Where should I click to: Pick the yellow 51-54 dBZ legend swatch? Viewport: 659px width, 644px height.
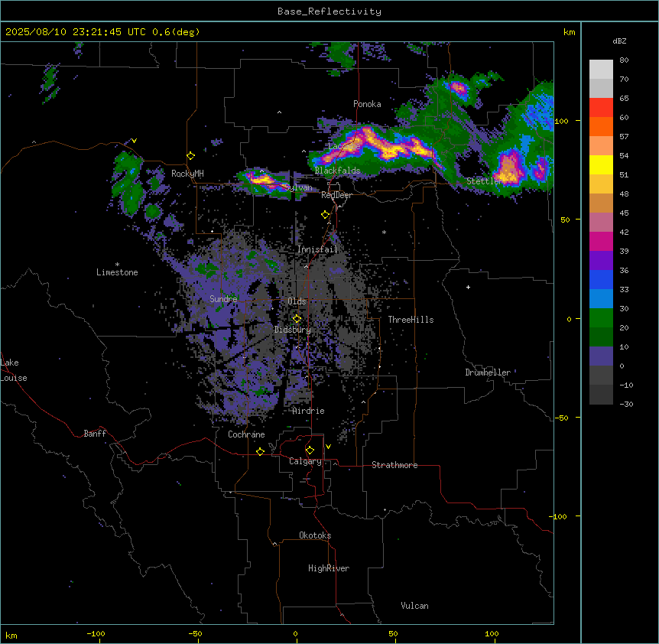pos(601,164)
